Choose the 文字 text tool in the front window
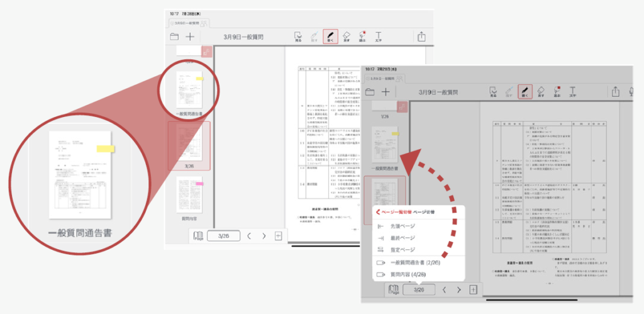The height and width of the screenshot is (314, 644). tap(572, 92)
